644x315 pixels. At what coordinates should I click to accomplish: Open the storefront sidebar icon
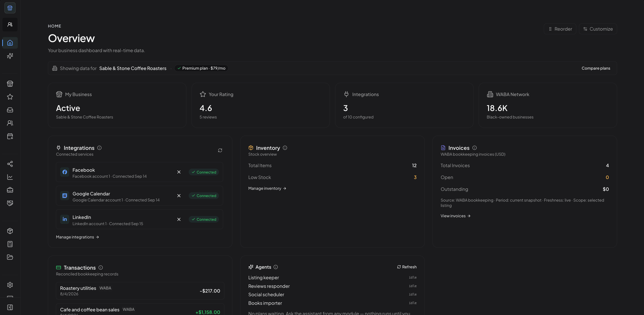10,84
